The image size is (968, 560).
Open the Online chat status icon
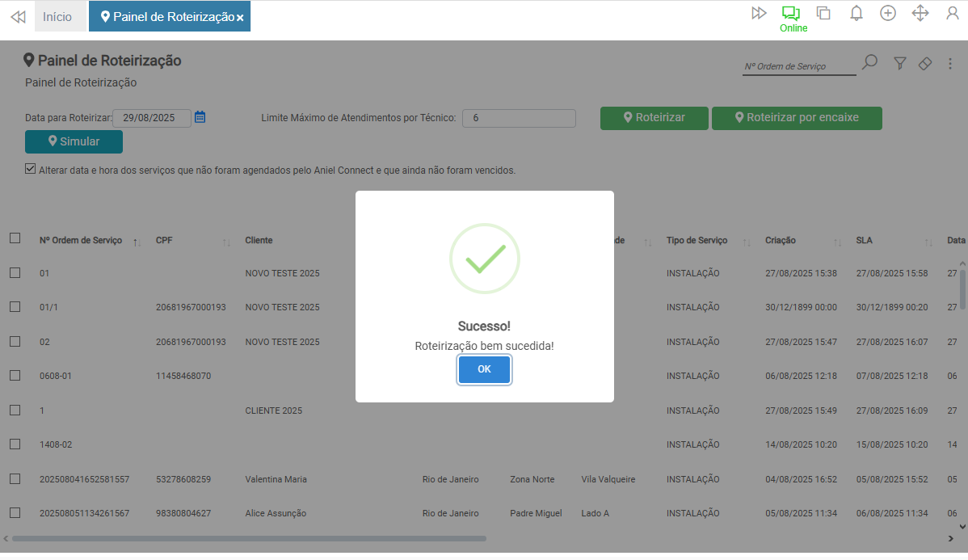click(x=791, y=14)
